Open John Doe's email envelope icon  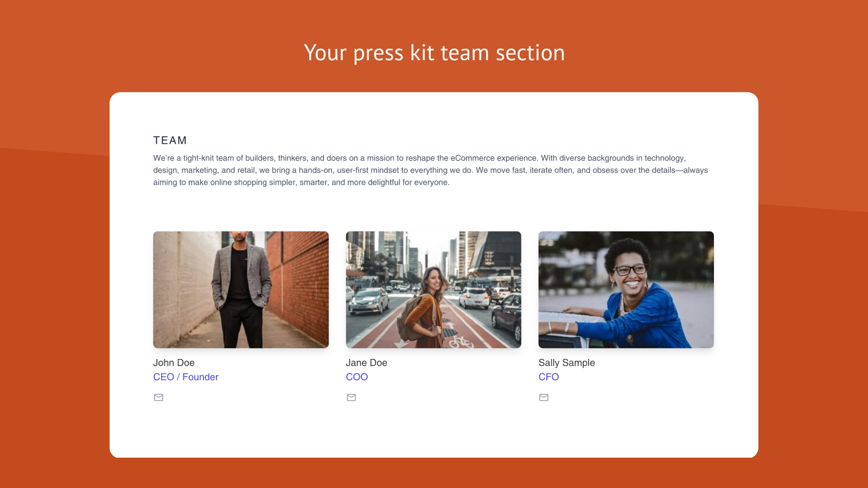point(158,397)
